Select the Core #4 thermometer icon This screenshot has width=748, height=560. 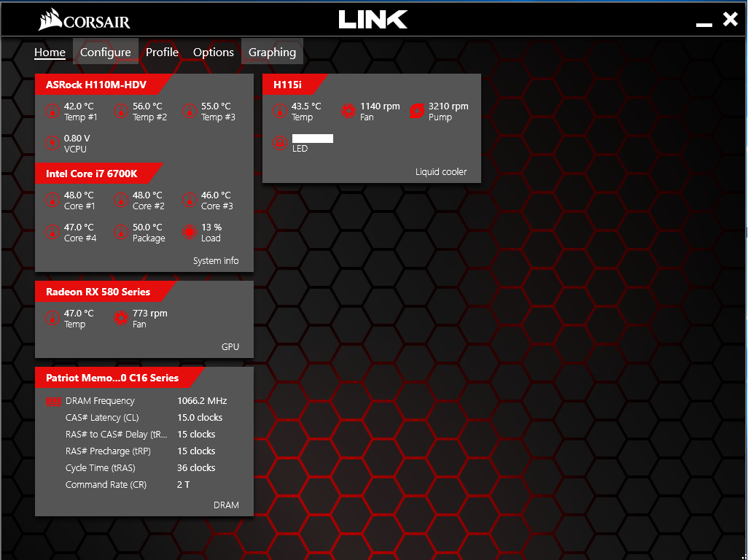click(x=52, y=233)
